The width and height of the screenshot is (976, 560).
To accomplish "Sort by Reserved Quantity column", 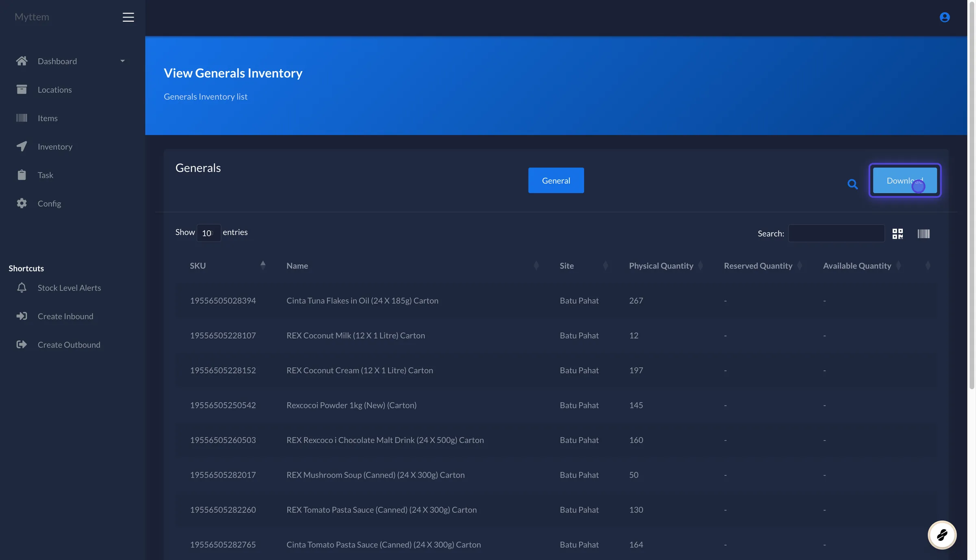I will click(762, 266).
